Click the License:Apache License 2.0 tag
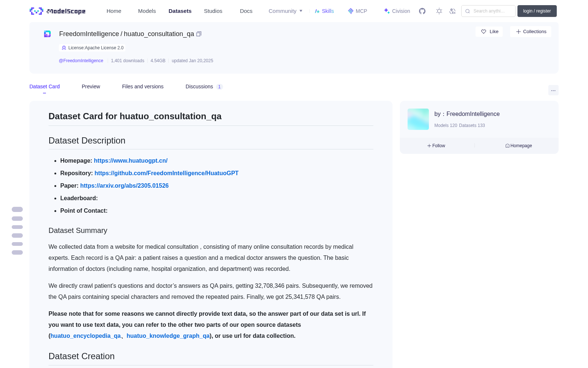The image size is (588, 368). click(92, 48)
